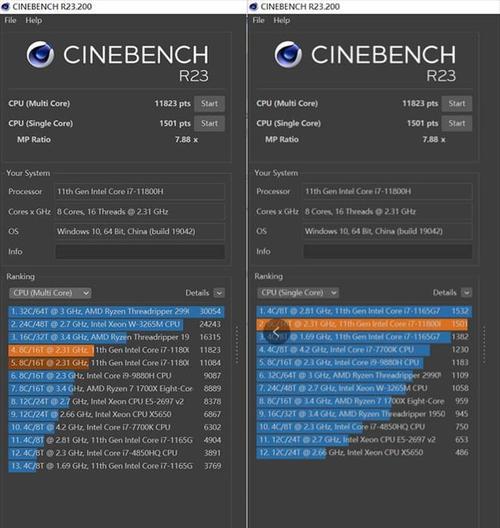Select single-core row 1 i7-1165G7 scoring 1532
The height and width of the screenshot is (528, 500).
pyautogui.click(x=364, y=311)
